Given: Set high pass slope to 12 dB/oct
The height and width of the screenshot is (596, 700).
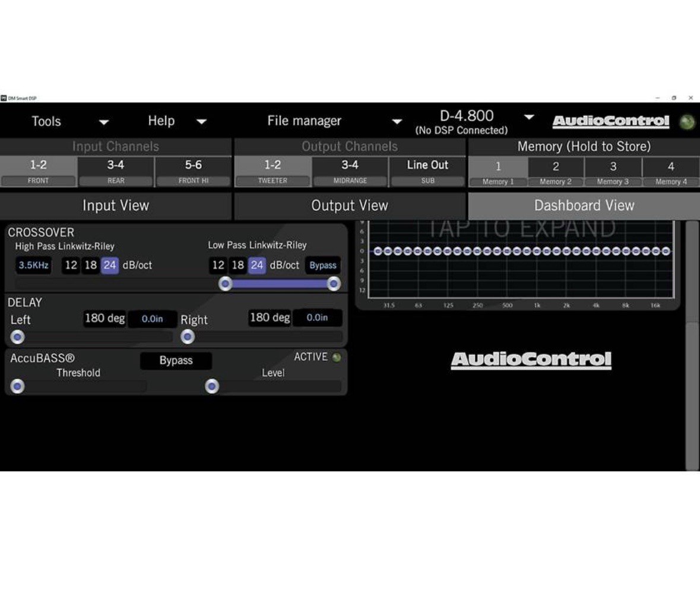Looking at the screenshot, I should (71, 266).
